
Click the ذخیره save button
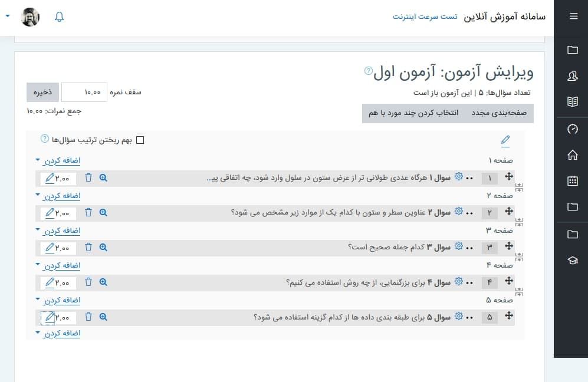(x=42, y=92)
